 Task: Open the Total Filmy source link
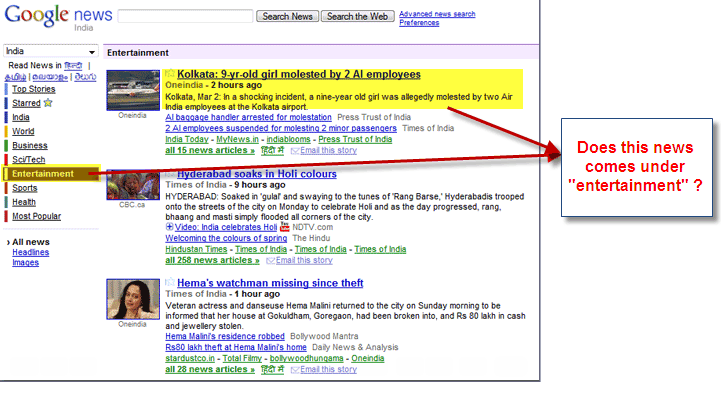coord(242,359)
